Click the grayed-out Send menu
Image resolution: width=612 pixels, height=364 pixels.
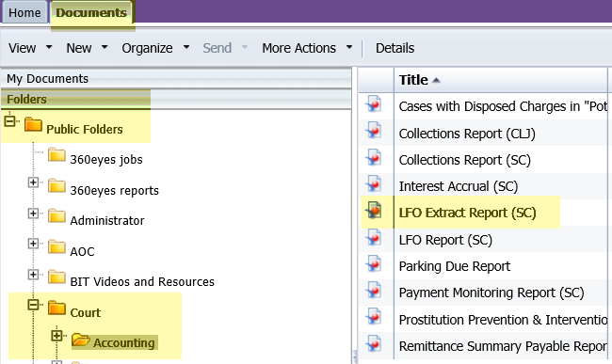(x=225, y=48)
